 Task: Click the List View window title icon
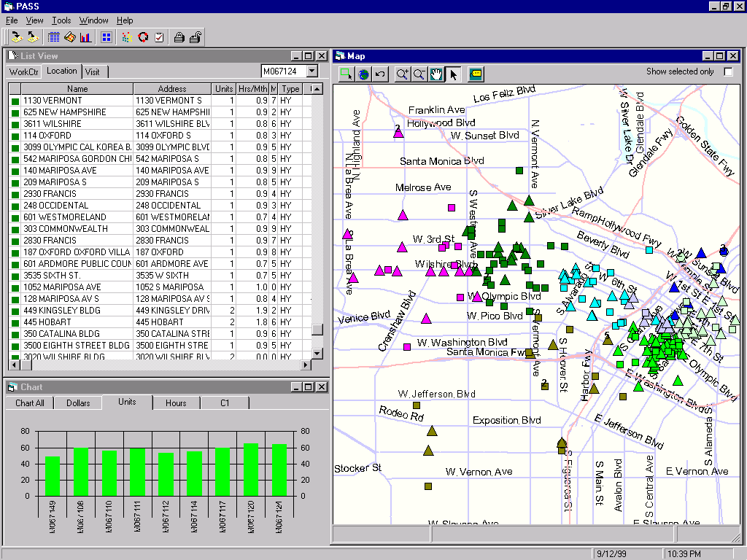13,55
